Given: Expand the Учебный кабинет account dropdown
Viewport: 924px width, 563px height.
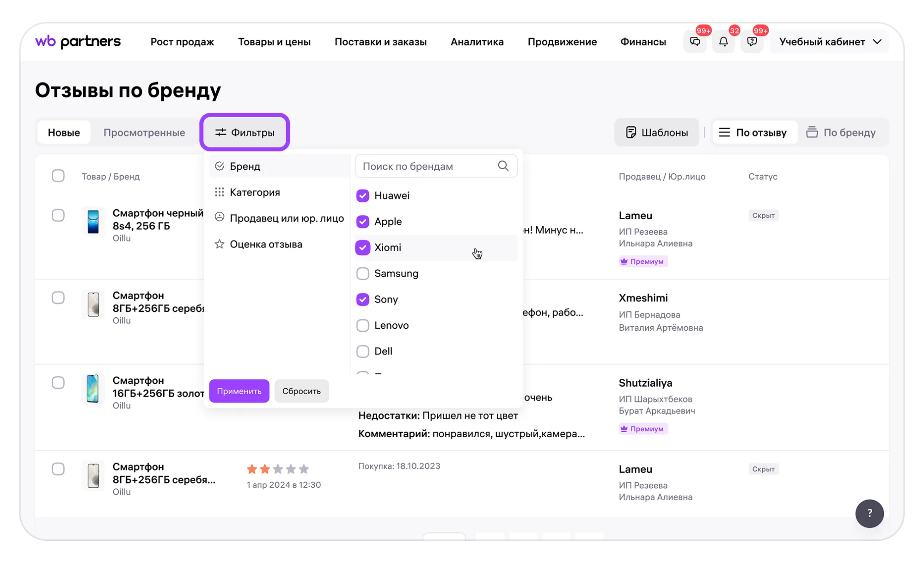Looking at the screenshot, I should pos(830,42).
